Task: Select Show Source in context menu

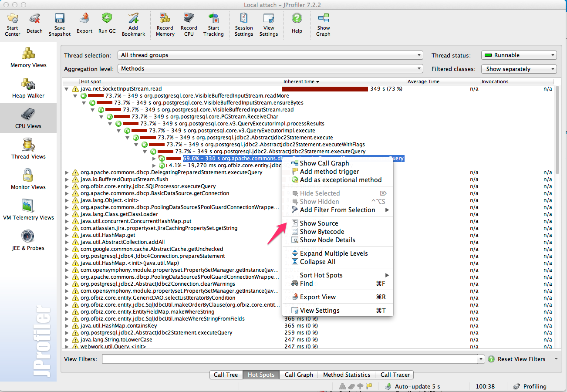Action: pyautogui.click(x=337, y=223)
